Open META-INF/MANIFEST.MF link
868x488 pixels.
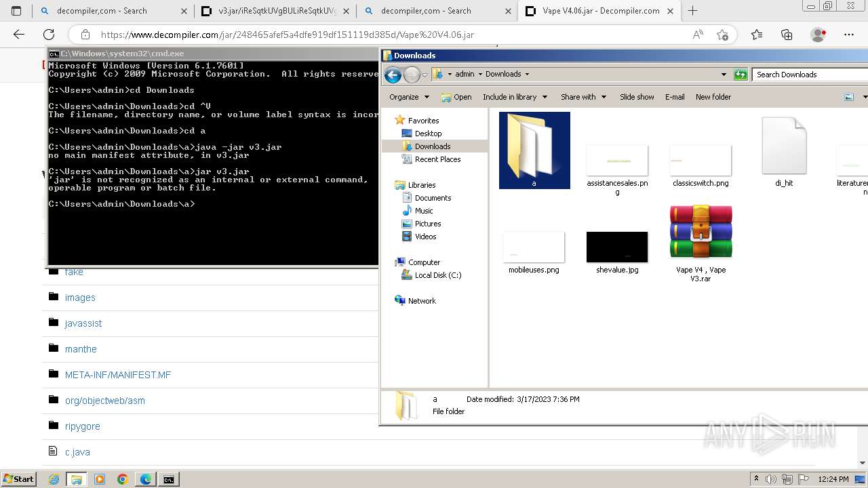[x=118, y=375]
